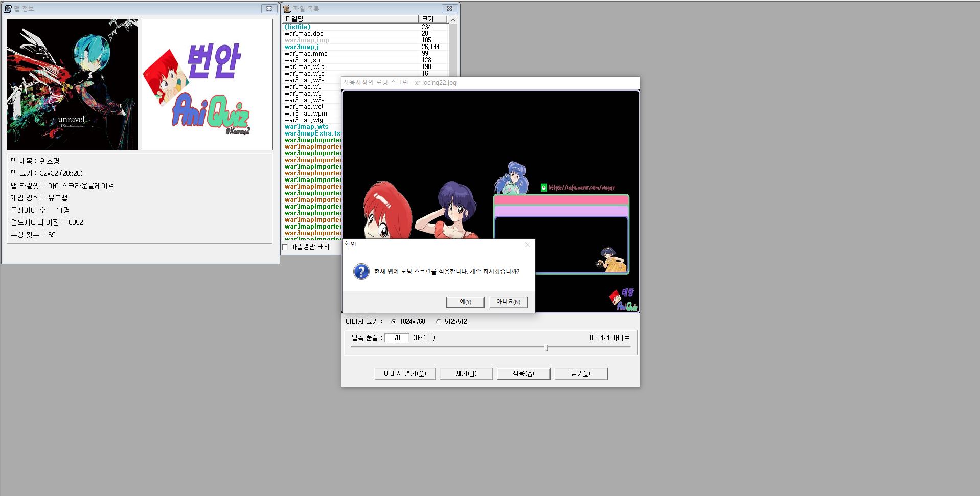The height and width of the screenshot is (496, 980).
Task: Select the war3map.wct file row
Action: 312,107
